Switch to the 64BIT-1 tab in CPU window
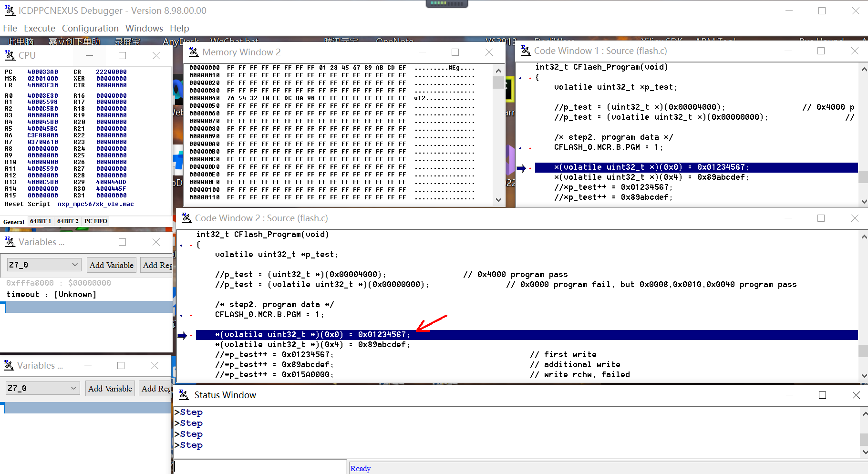 40,221
